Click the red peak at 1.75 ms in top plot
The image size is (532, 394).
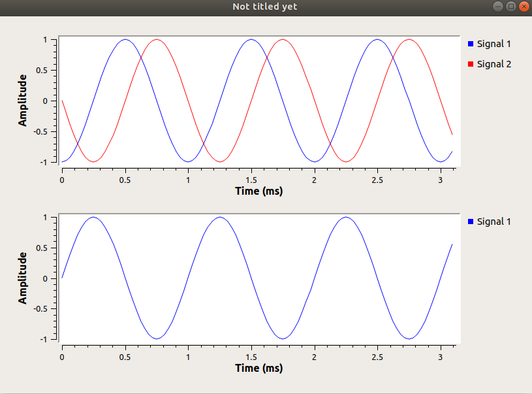(283, 39)
